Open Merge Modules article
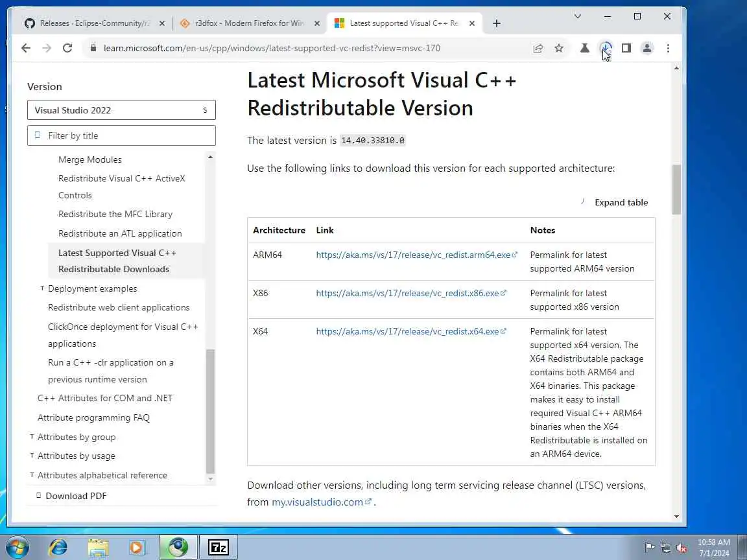This screenshot has width=747, height=560. [90, 159]
